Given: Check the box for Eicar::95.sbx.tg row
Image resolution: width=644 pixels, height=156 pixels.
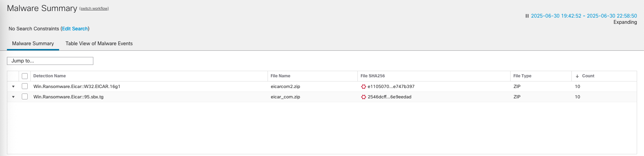Looking at the screenshot, I should [x=25, y=97].
